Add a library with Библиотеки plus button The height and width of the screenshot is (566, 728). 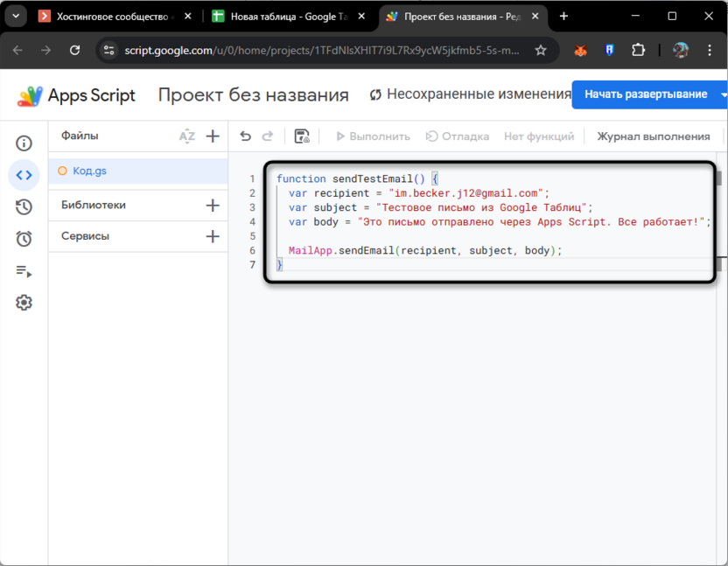tap(212, 205)
